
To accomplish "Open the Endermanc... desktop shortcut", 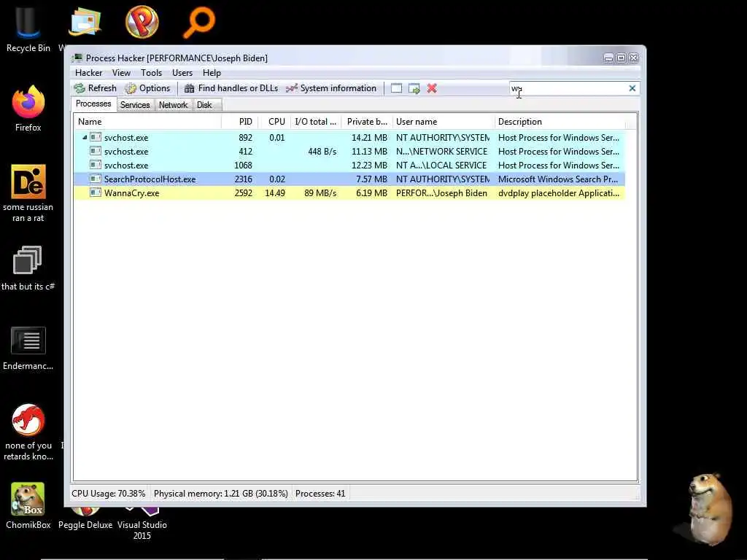I will tap(28, 348).
